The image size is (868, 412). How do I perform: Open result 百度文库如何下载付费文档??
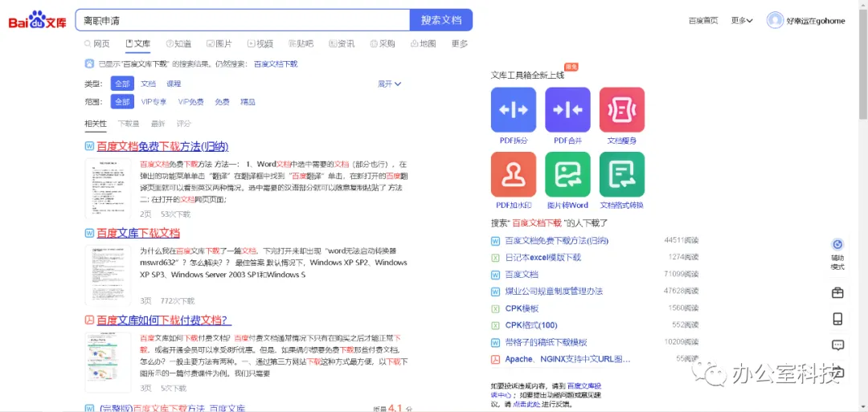(x=162, y=320)
